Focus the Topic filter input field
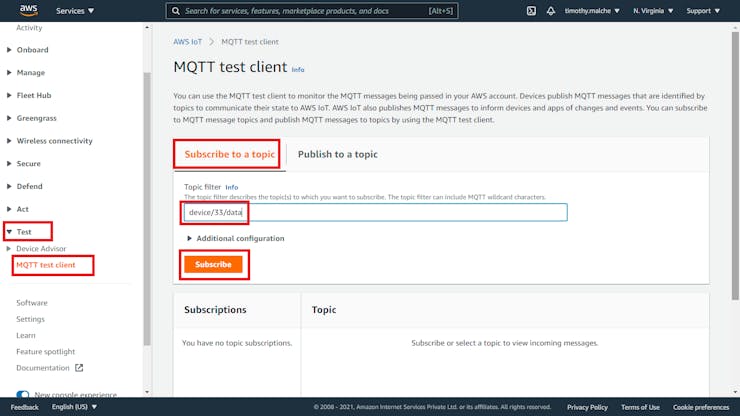Viewport: 740px width, 416px height. [376, 212]
